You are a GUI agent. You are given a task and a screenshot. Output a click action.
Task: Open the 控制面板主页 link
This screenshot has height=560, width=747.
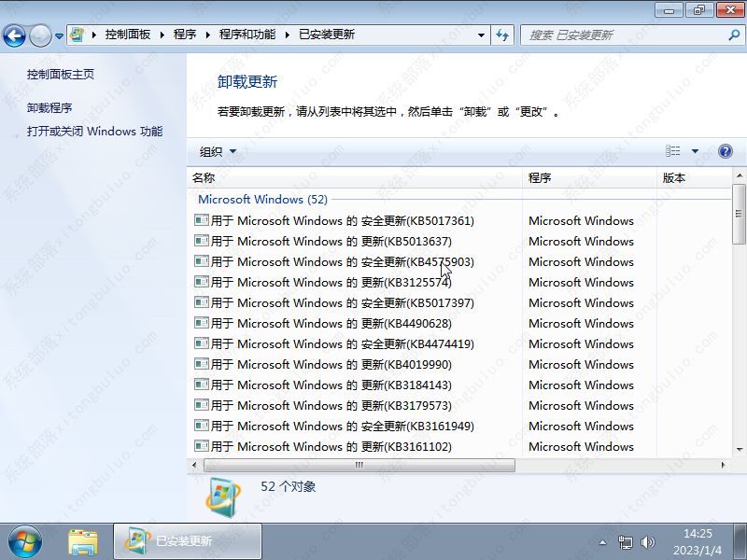click(x=61, y=75)
